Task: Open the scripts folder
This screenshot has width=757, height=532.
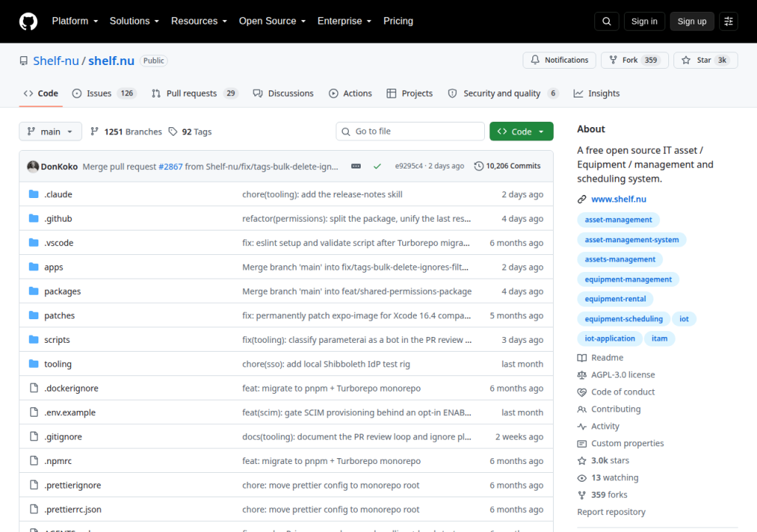Action: click(57, 339)
